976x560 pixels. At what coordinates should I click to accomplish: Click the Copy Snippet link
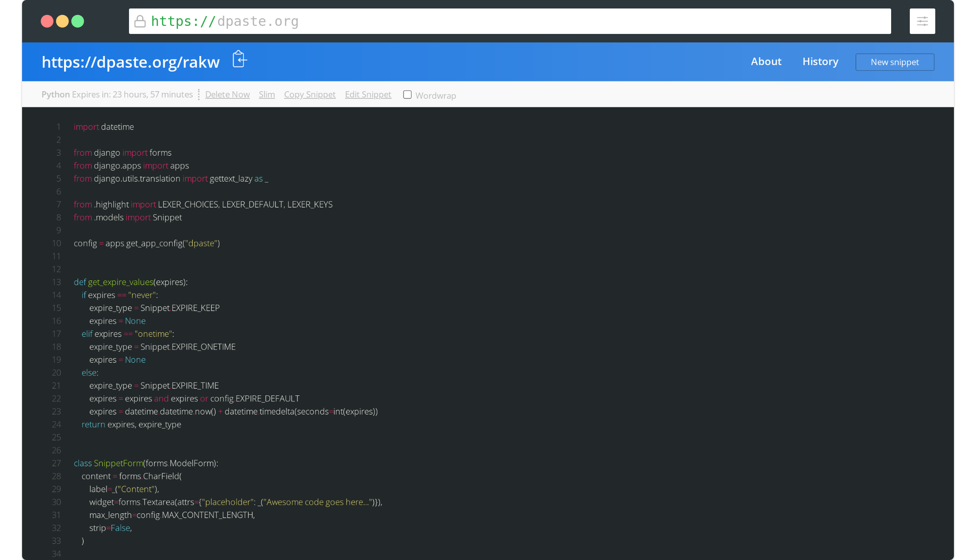(x=310, y=95)
